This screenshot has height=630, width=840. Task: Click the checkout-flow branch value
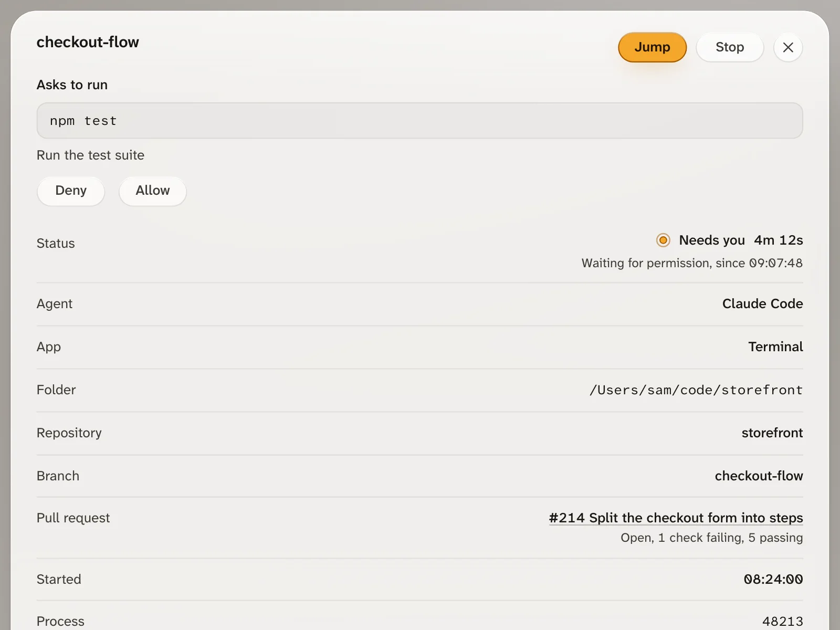pos(759,476)
